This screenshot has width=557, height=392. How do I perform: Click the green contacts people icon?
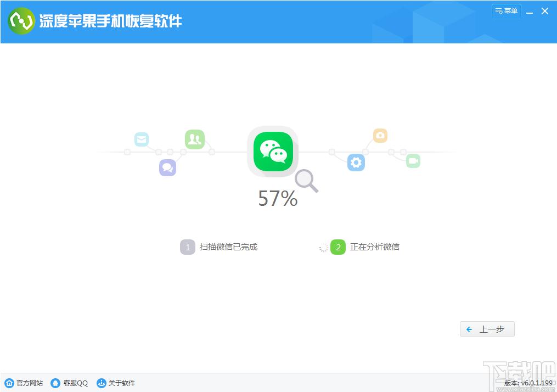195,139
